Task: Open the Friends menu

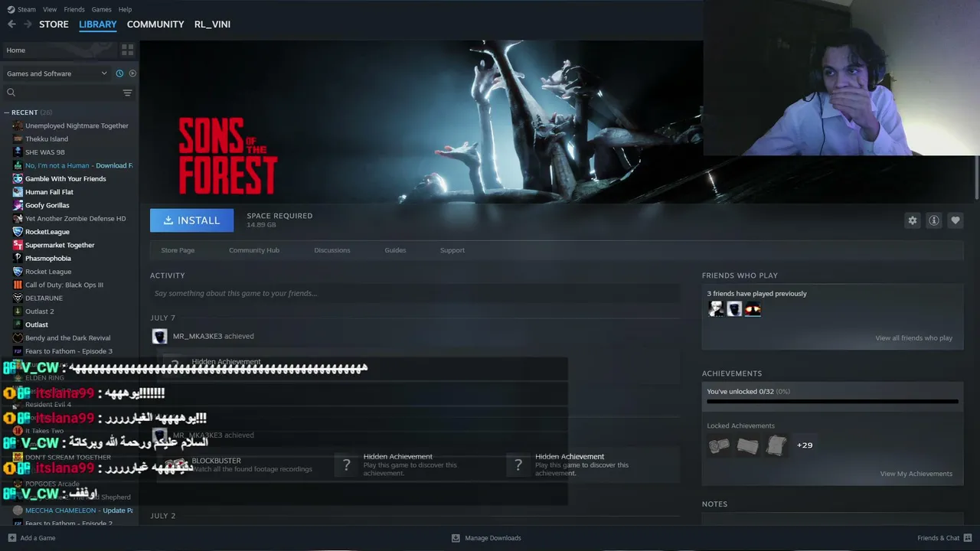Action: click(x=74, y=9)
